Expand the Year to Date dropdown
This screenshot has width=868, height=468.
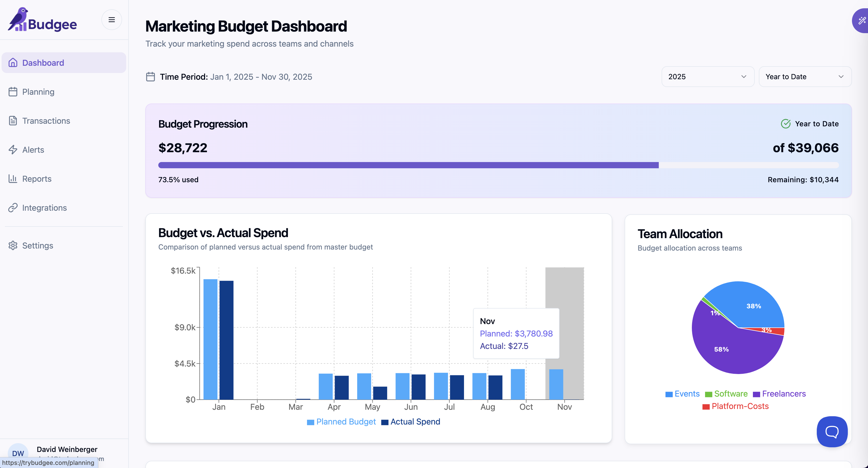[805, 77]
